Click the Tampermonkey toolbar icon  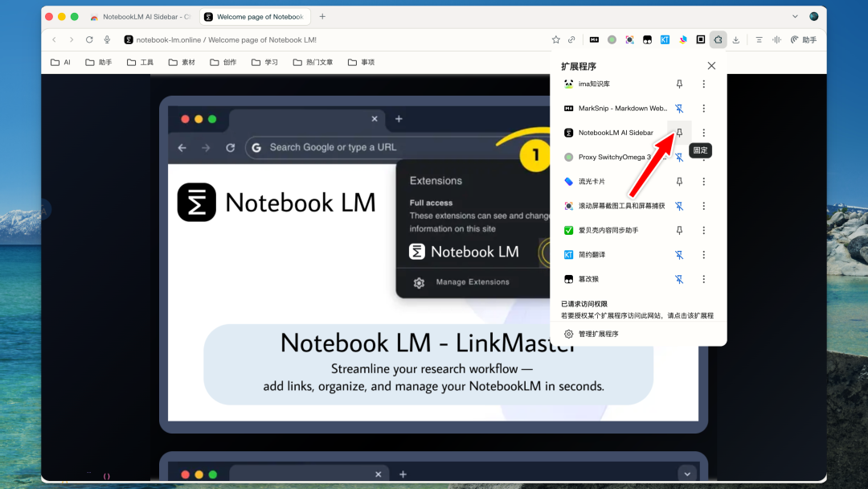647,40
